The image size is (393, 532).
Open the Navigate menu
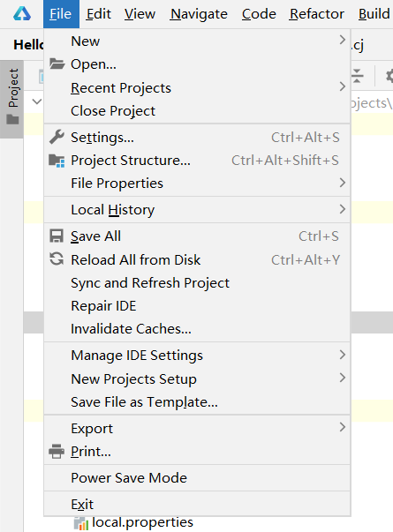[199, 14]
